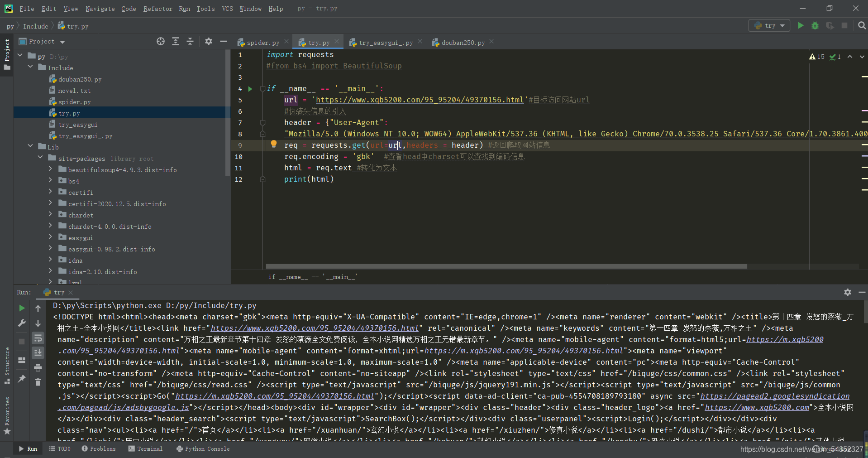
Task: Print the Run console output
Action: (38, 367)
